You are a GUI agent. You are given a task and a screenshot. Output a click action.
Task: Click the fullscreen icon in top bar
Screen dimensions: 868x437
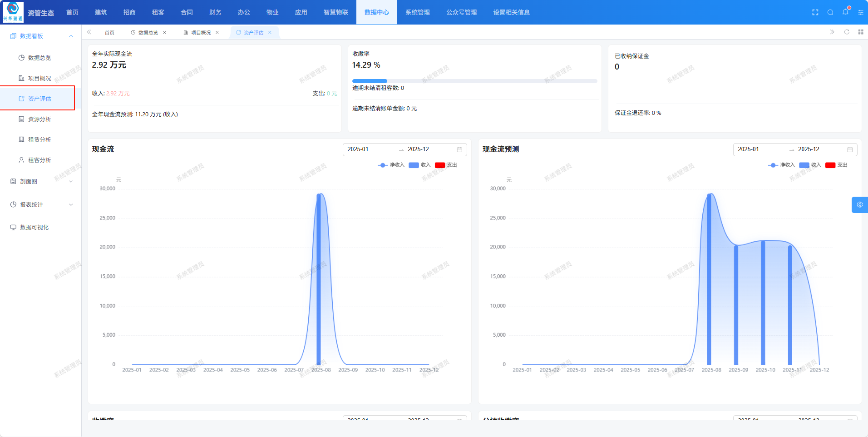(815, 12)
